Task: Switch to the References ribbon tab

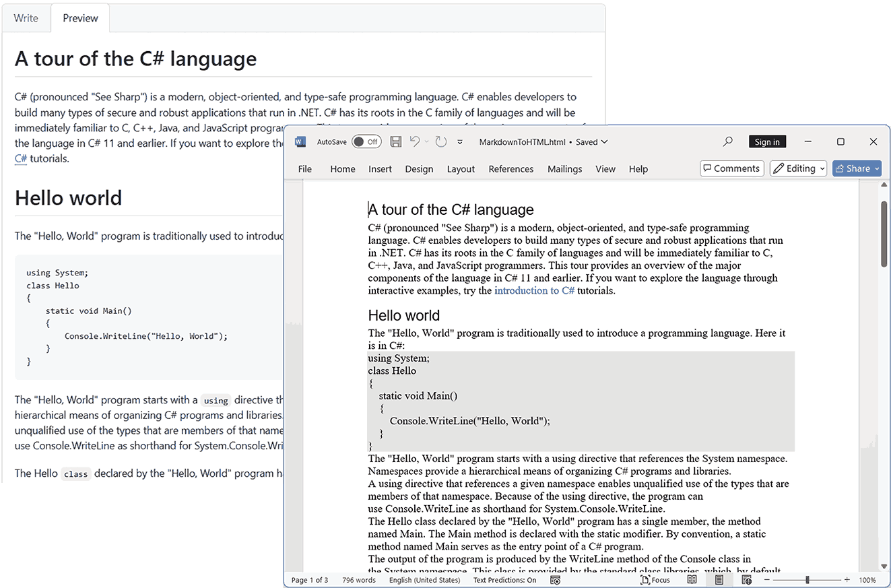Action: [510, 168]
